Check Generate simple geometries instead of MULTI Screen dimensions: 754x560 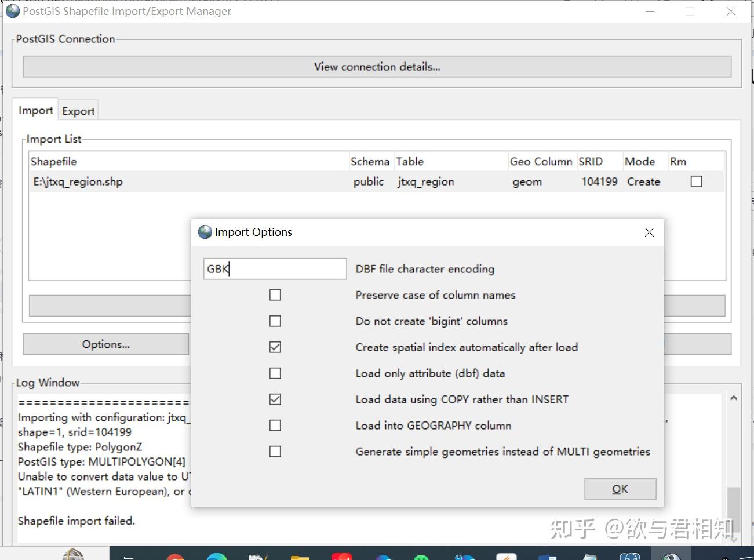(x=275, y=452)
